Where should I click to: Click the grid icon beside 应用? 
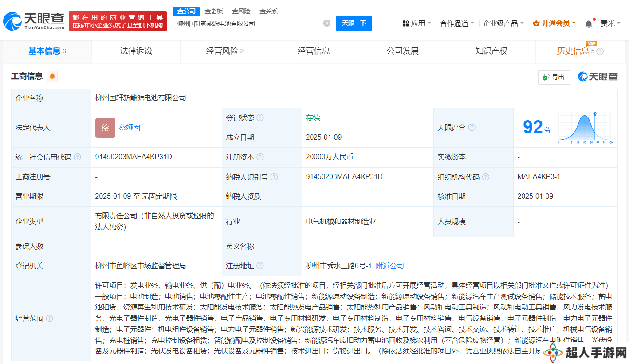pyautogui.click(x=405, y=23)
